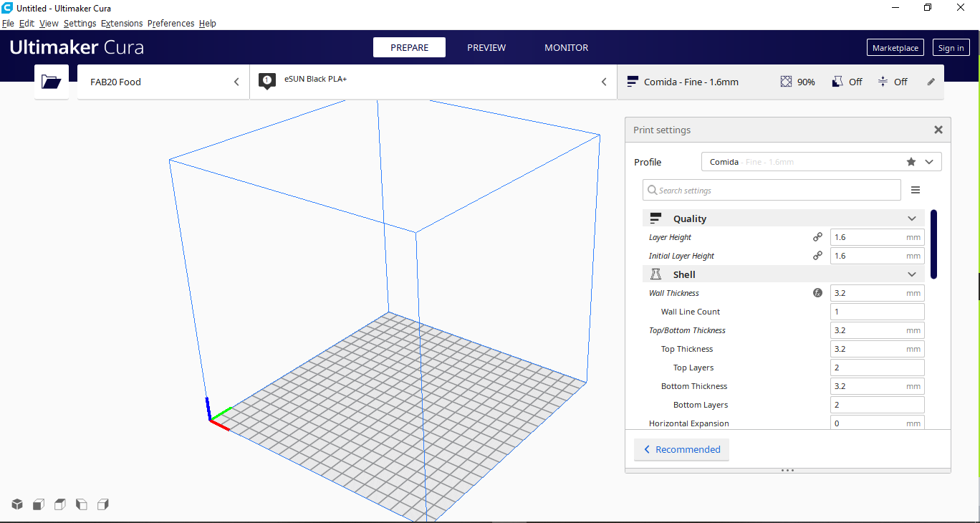Expand the FAB20 Food printer selector
The width and height of the screenshot is (980, 523).
tap(163, 82)
